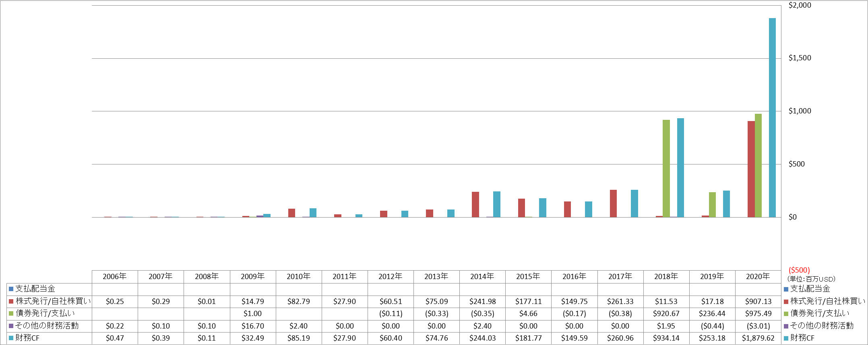Click the 債券発行/支払い row label in the table
The image size is (868, 345).
[x=45, y=314]
